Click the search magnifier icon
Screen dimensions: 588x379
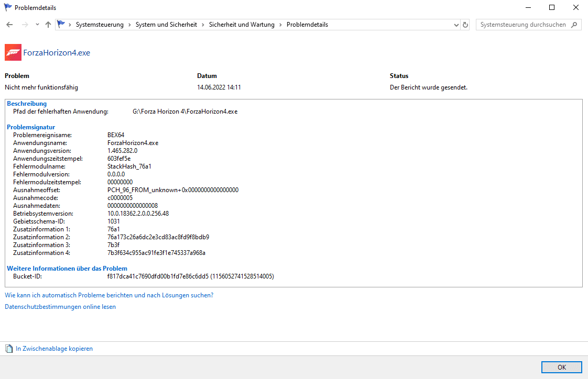574,25
